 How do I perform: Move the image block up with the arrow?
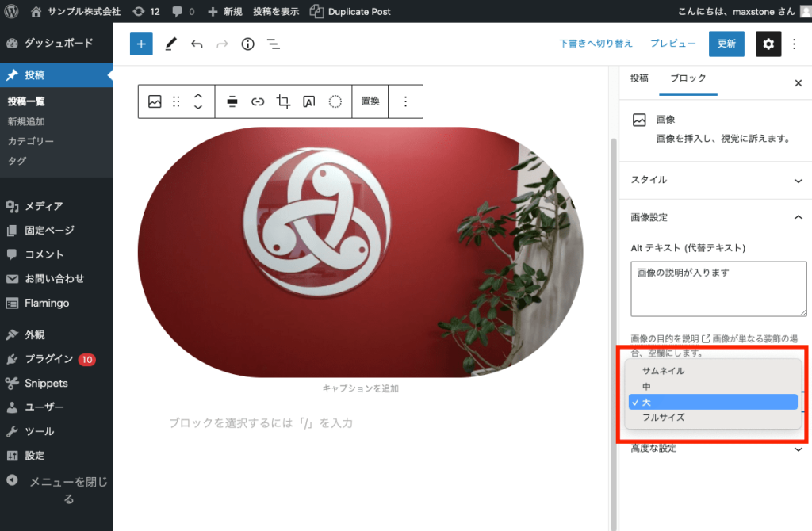click(198, 96)
